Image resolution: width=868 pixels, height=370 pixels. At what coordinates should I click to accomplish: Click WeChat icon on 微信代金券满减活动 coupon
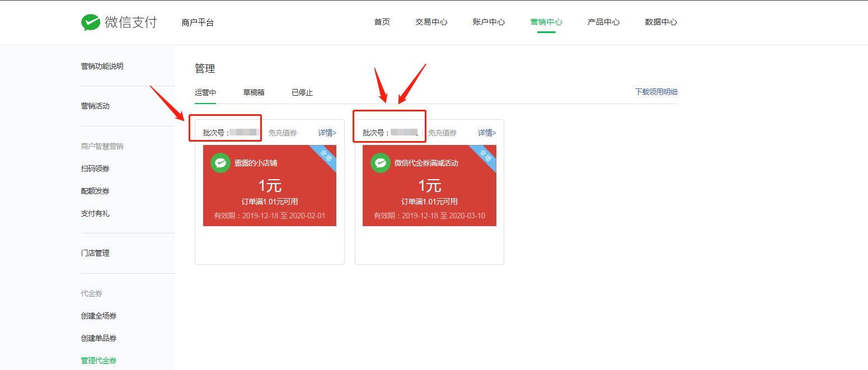(381, 163)
